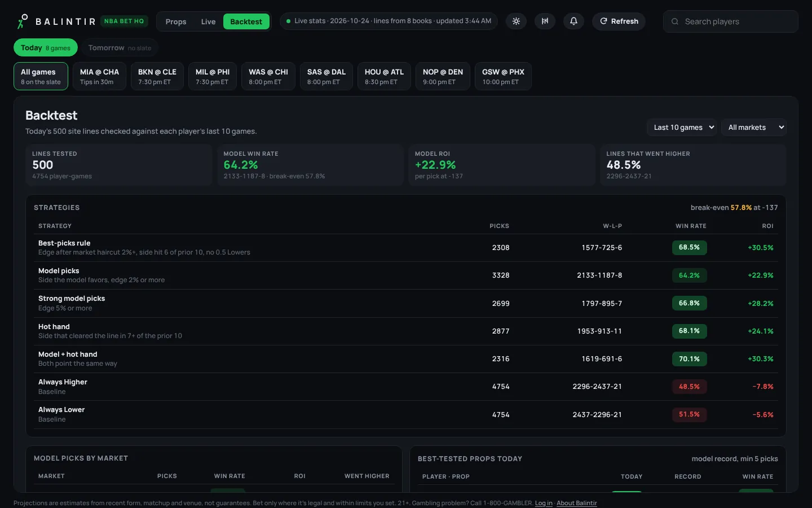Select the Backtest tab
812x508 pixels.
[246, 21]
